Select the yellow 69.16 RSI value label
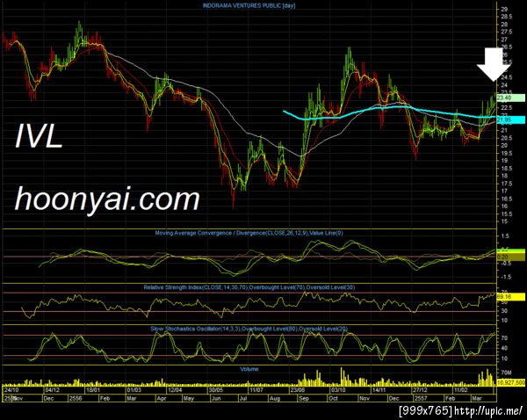 (x=510, y=297)
